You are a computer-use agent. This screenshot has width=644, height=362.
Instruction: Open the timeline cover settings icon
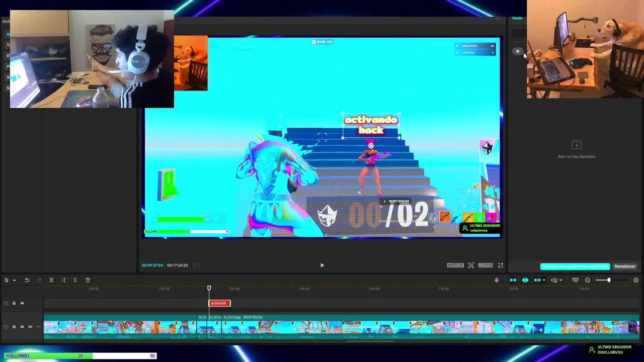(x=575, y=280)
